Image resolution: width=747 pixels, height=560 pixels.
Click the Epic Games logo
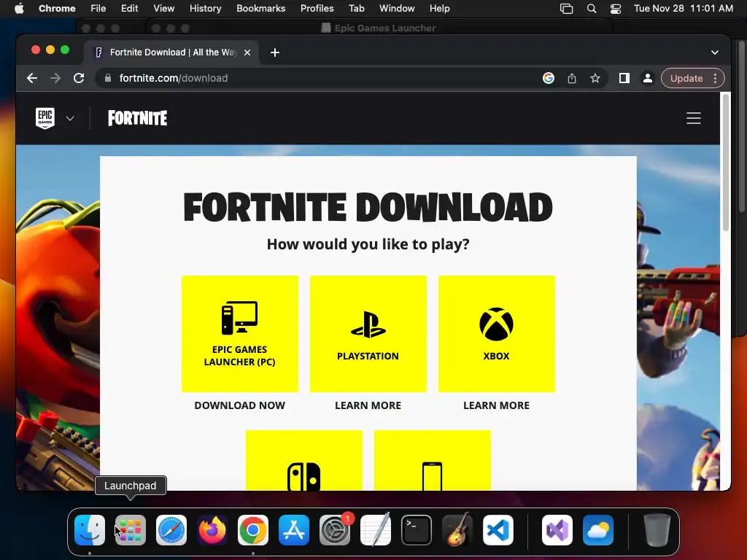pos(45,118)
